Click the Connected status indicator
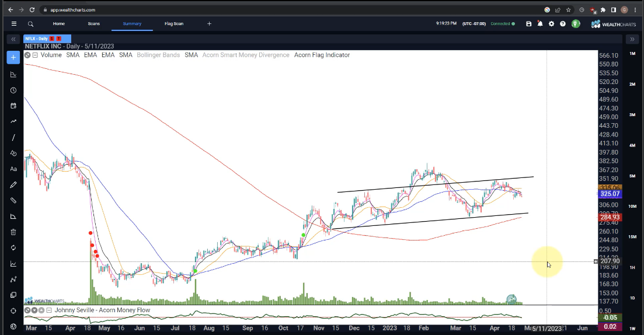The image size is (644, 335). tap(503, 24)
